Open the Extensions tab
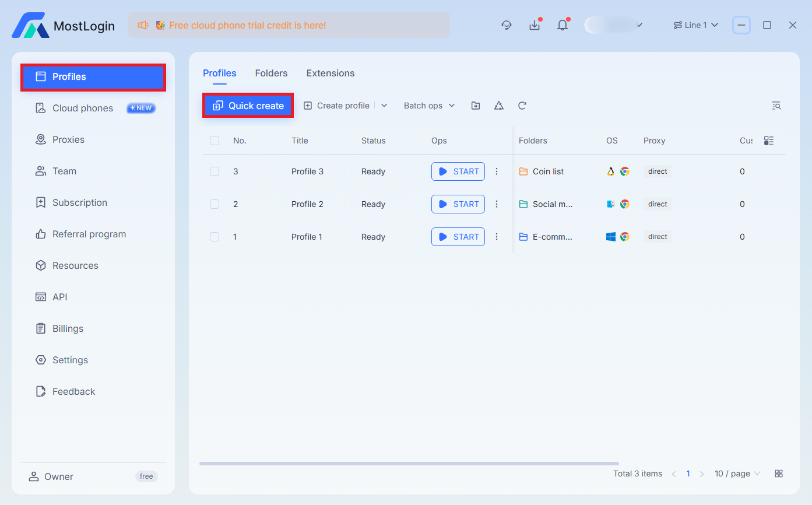 pyautogui.click(x=330, y=73)
